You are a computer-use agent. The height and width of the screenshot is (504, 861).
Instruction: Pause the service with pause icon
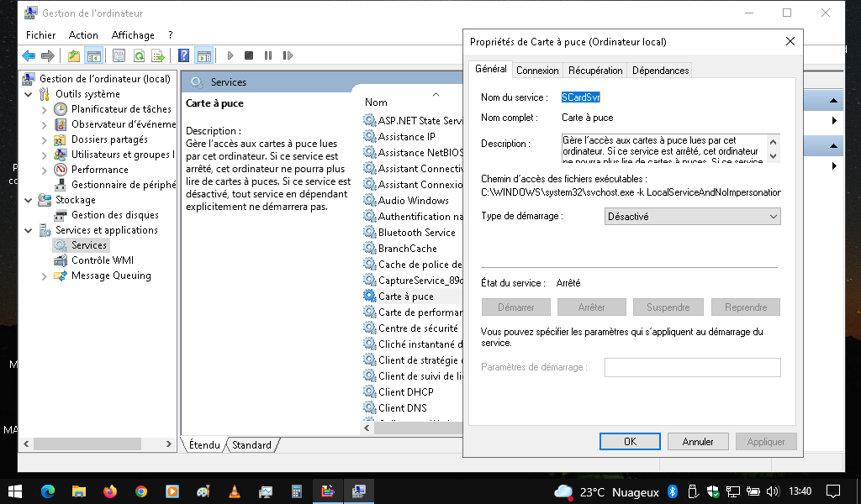(268, 55)
